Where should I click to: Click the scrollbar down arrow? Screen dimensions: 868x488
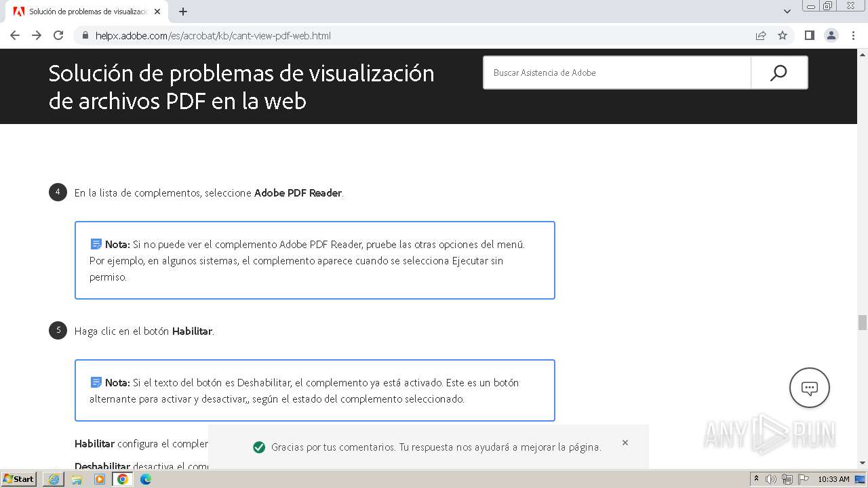click(x=863, y=464)
